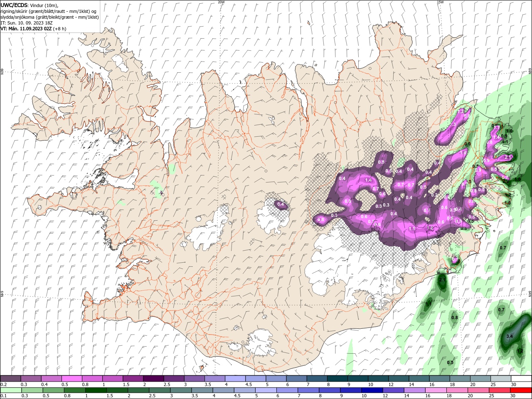Pick lower legend deep blue swatch 10–12

(x=372, y=390)
